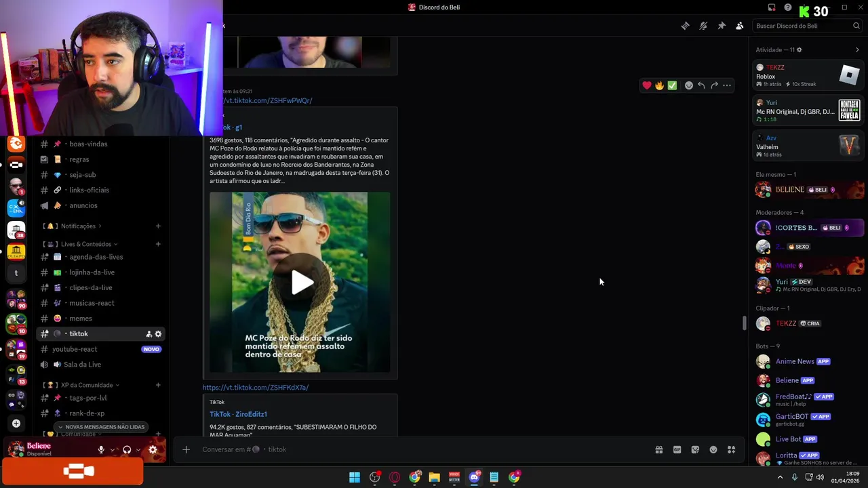Image resolution: width=868 pixels, height=488 pixels.
Task: Open the anuncios channel
Action: [x=83, y=205]
